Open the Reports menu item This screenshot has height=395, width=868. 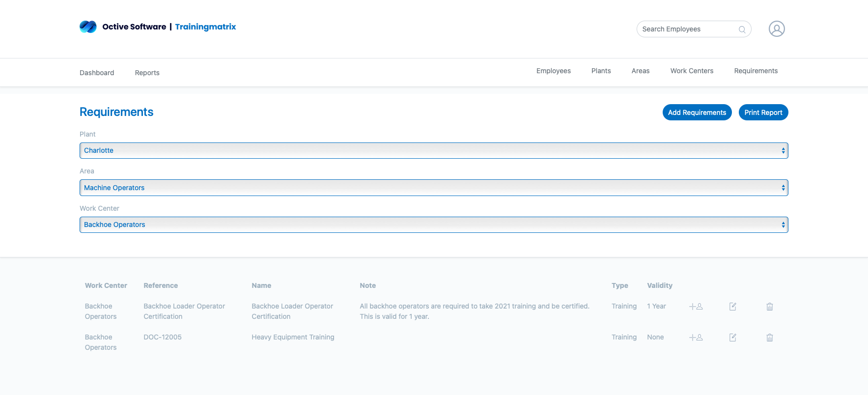[147, 73]
